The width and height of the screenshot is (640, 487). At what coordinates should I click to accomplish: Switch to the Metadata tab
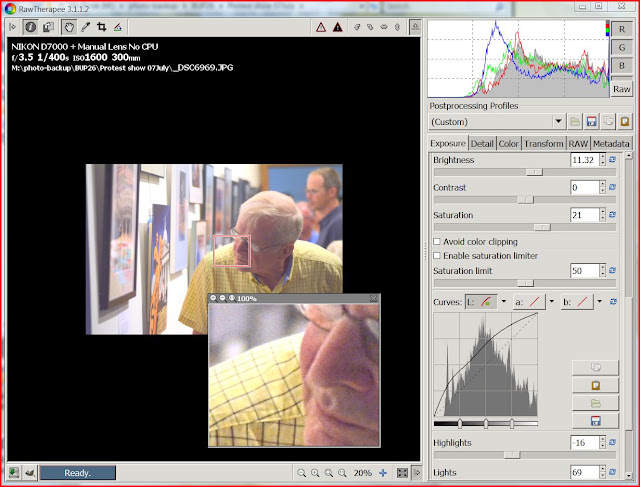611,144
